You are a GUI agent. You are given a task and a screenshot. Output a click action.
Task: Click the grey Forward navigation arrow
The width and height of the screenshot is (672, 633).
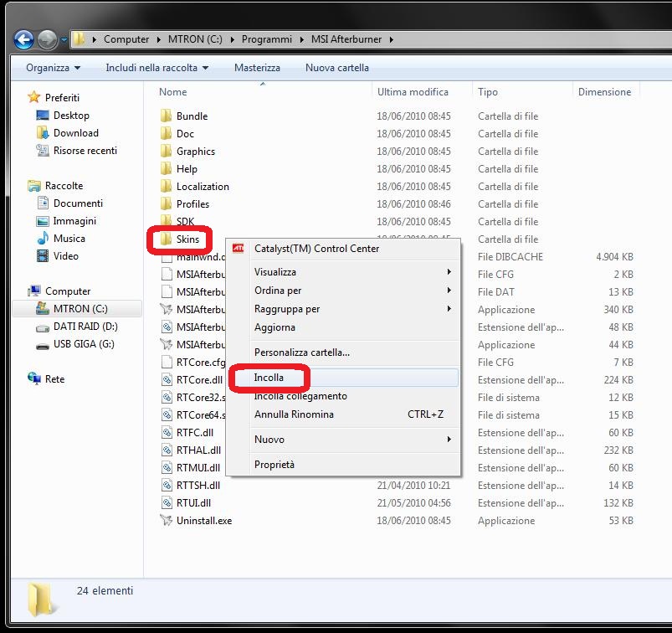coord(47,40)
